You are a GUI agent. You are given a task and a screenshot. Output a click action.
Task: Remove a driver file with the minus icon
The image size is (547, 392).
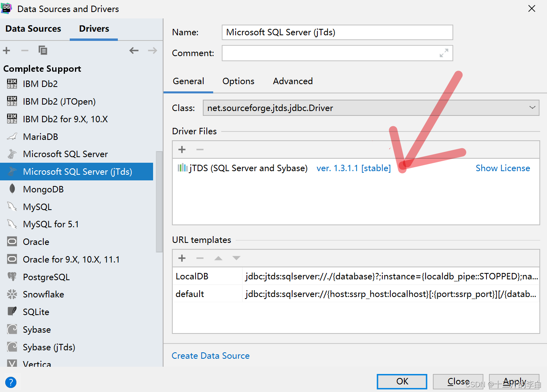[x=200, y=150]
